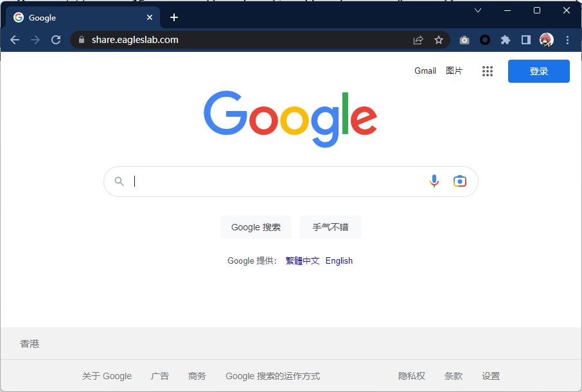
Task: Expand the tab search chevron
Action: (478, 10)
